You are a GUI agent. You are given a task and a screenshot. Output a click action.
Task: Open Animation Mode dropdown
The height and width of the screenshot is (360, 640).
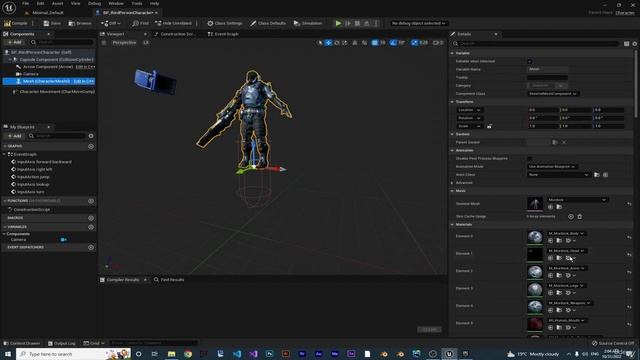552,167
